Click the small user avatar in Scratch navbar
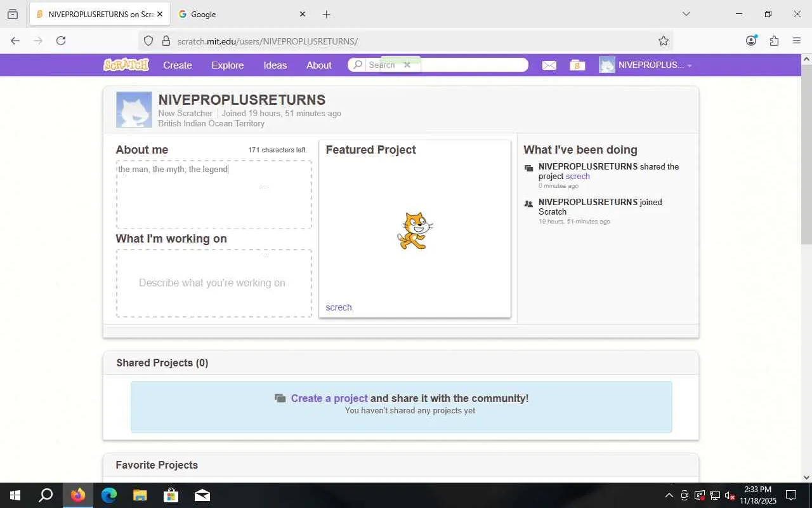The image size is (812, 508). coord(607,65)
